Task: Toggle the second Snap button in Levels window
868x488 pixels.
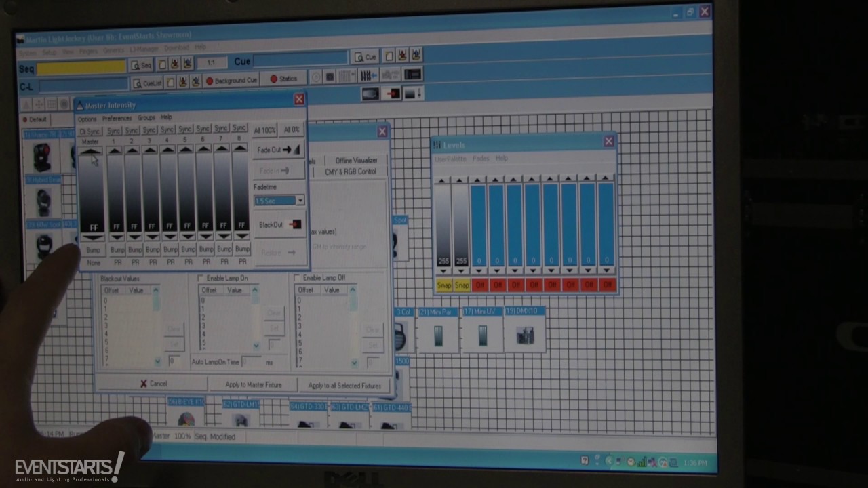Action: pos(462,285)
